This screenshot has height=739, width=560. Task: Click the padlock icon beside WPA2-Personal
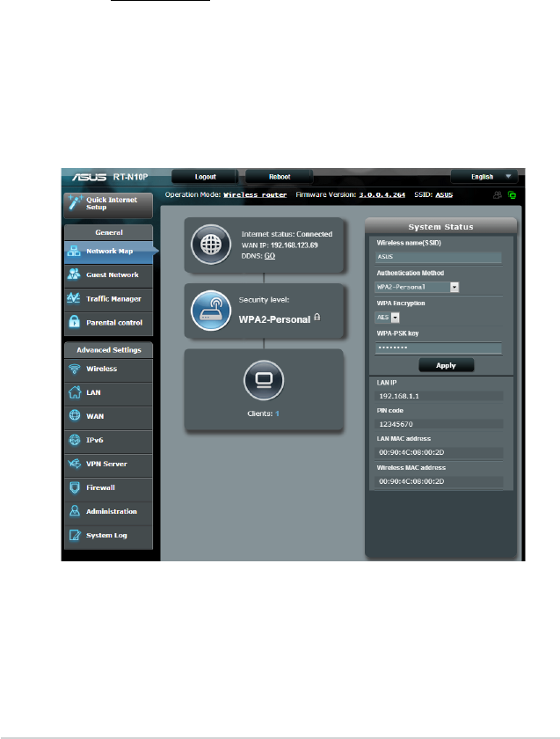click(317, 318)
